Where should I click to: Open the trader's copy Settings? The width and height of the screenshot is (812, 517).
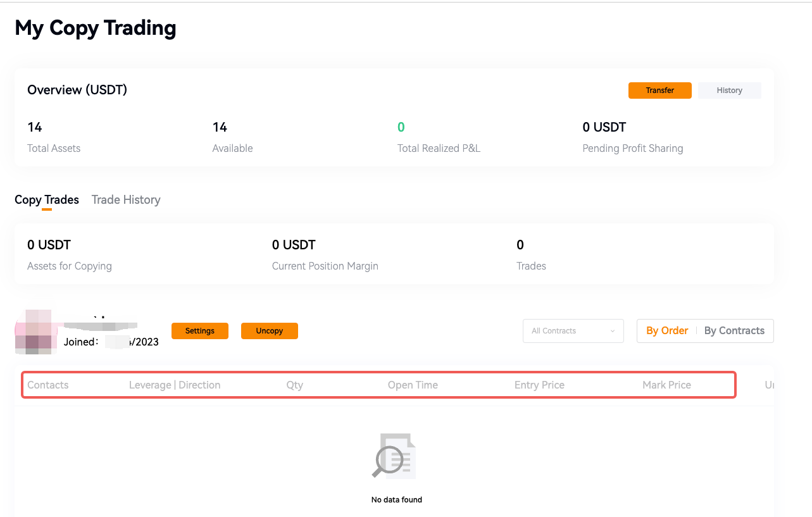pyautogui.click(x=199, y=331)
